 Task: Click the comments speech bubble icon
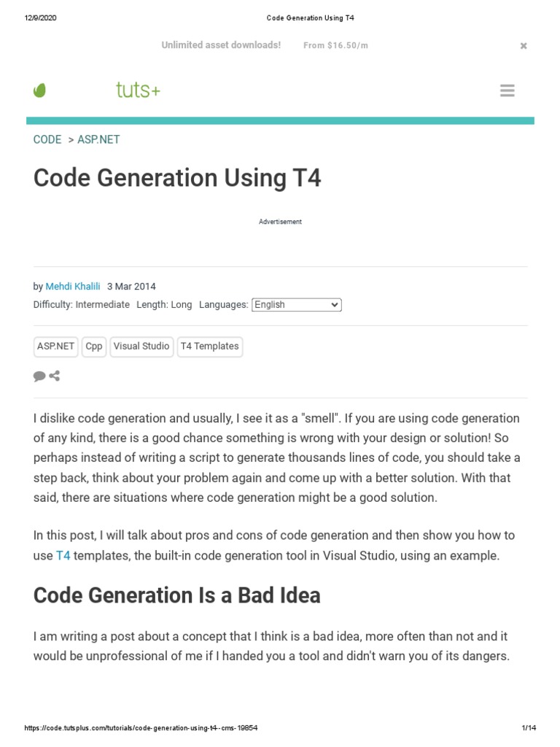[x=39, y=376]
